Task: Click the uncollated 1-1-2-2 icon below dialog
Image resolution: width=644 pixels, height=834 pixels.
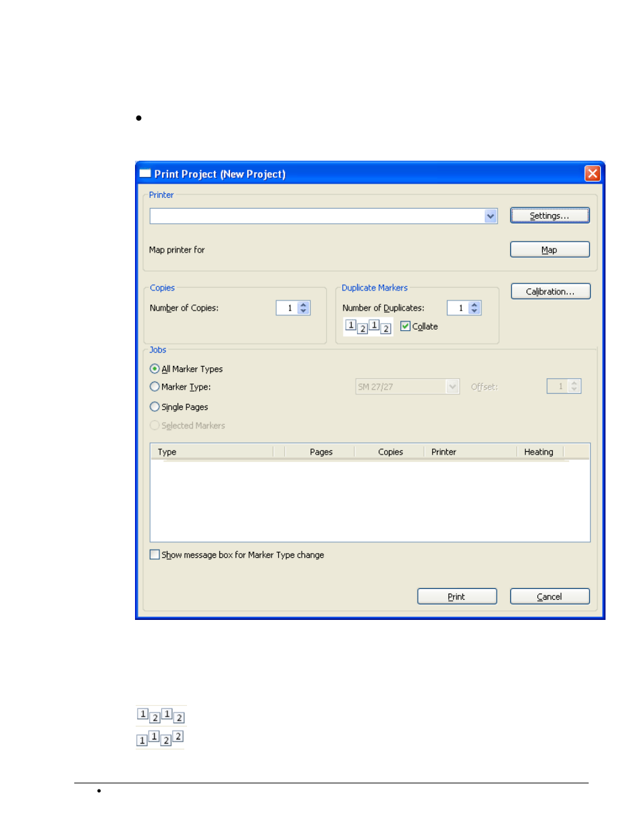Action: (161, 738)
